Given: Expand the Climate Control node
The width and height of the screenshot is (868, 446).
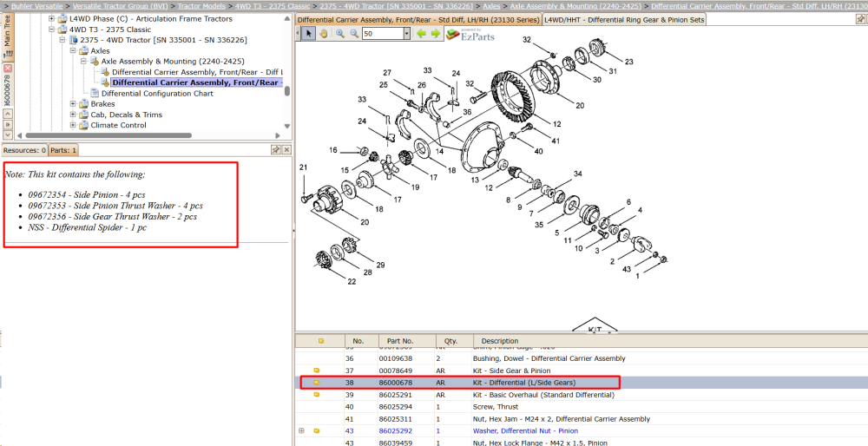Looking at the screenshot, I should point(73,125).
